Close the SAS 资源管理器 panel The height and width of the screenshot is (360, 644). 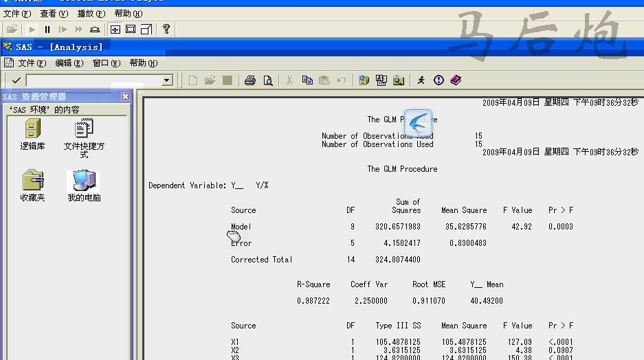[125, 97]
